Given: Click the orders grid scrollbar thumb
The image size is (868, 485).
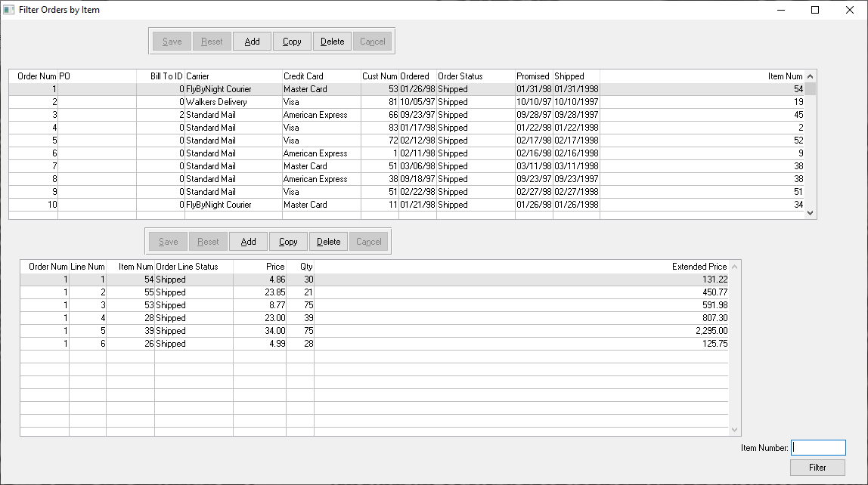Looking at the screenshot, I should 810,89.
